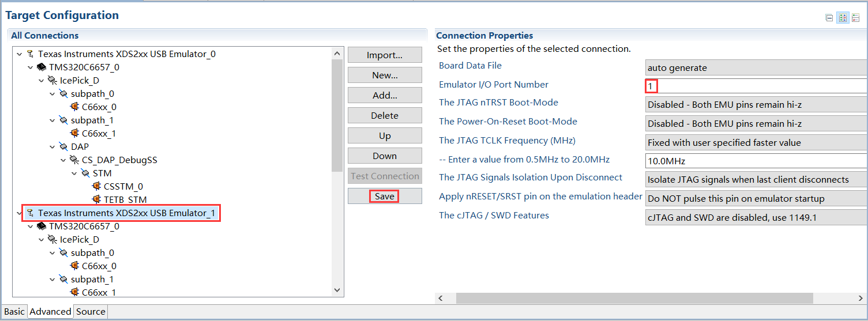This screenshot has height=321, width=868.
Task: Click the subpath_1 icon under Emulator_0
Action: [x=63, y=120]
